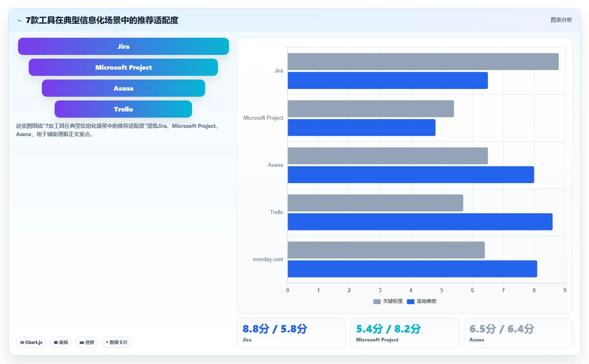Click the x-axis tick label 5
This screenshot has width=589, height=364.
(442, 290)
